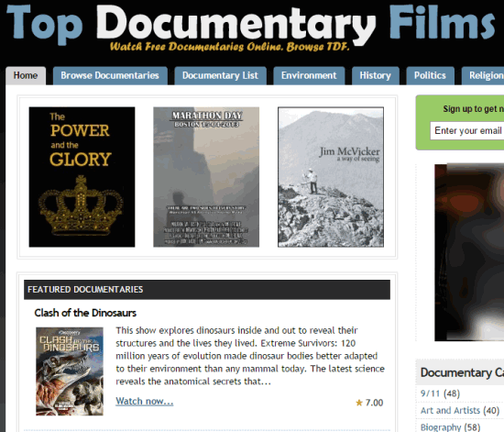Viewport: 504px width, 432px height.
Task: Click Clash of the Dinosaurs cover image
Action: (x=70, y=371)
